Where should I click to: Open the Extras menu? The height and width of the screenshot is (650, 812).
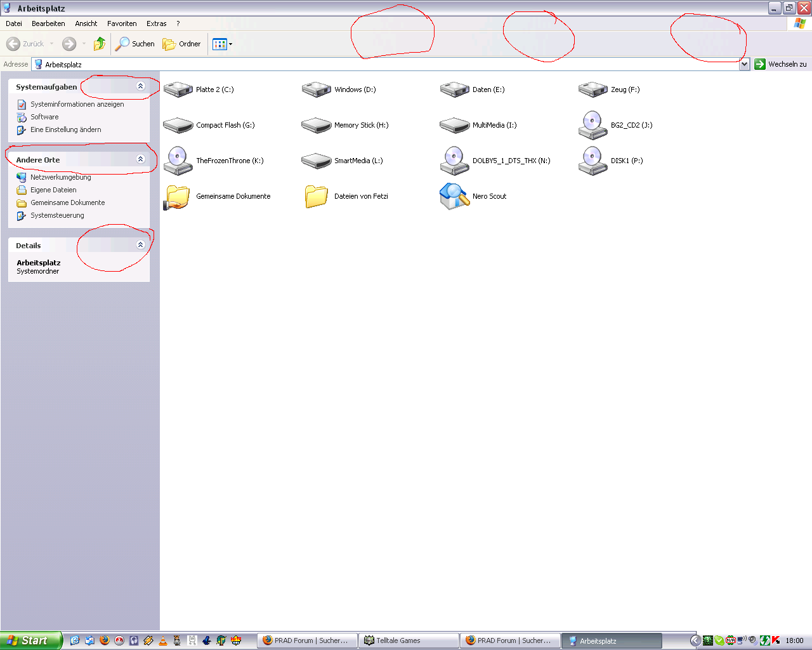pos(156,23)
